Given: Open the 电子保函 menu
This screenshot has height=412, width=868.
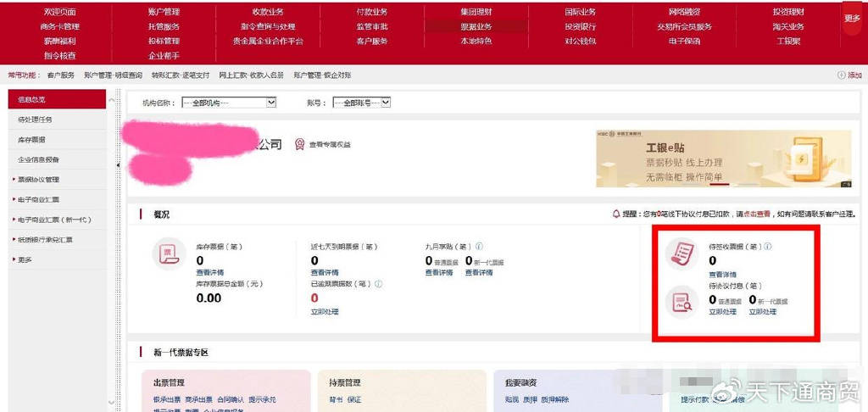Looking at the screenshot, I should coord(684,41).
